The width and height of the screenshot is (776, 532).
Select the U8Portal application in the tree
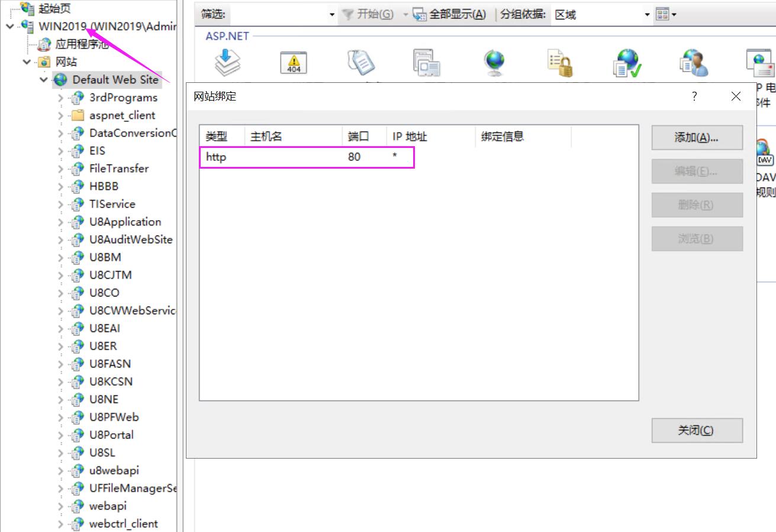pyautogui.click(x=111, y=435)
